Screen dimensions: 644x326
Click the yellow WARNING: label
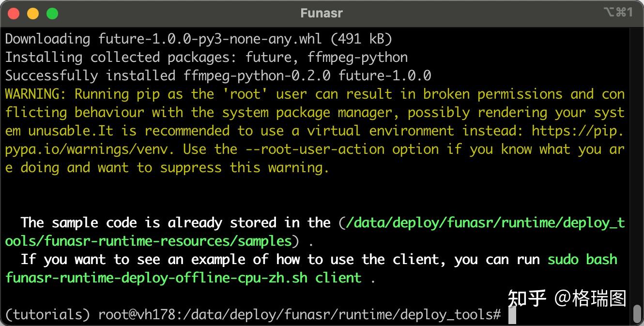coord(36,94)
